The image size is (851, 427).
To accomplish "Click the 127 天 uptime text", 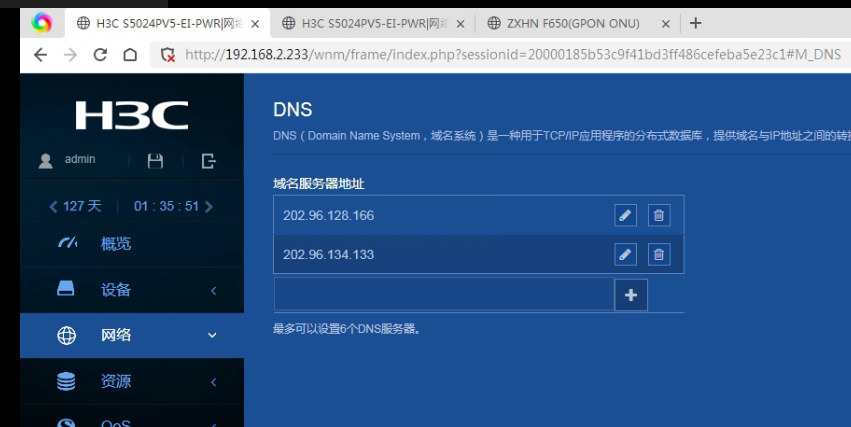I will tap(82, 206).
